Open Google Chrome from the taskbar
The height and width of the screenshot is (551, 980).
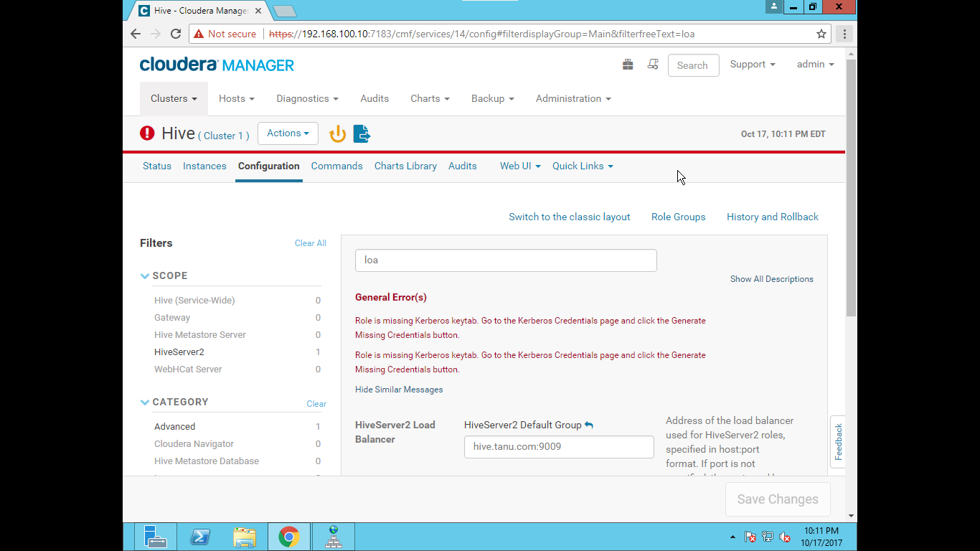coord(289,536)
